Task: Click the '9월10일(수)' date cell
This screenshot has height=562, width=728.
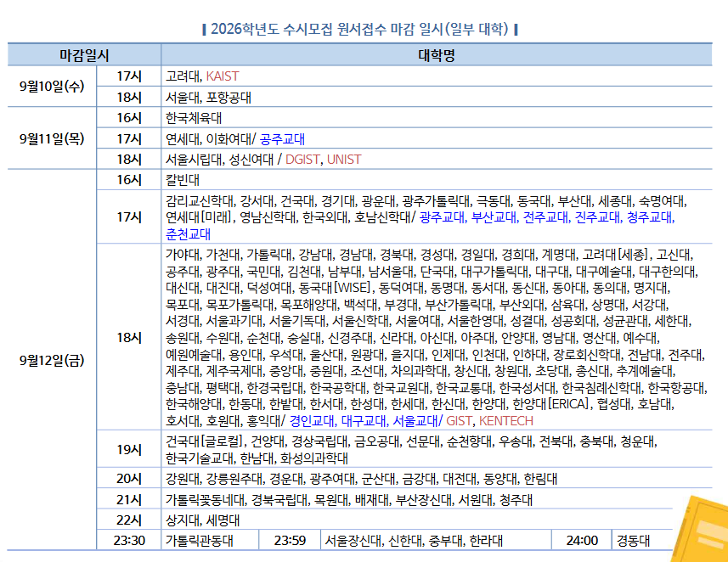Action: click(52, 87)
